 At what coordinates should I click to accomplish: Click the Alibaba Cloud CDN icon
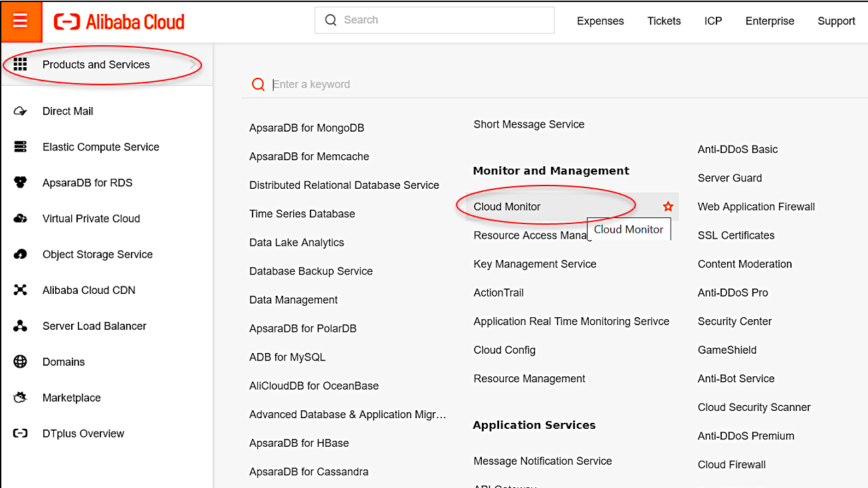(x=21, y=290)
